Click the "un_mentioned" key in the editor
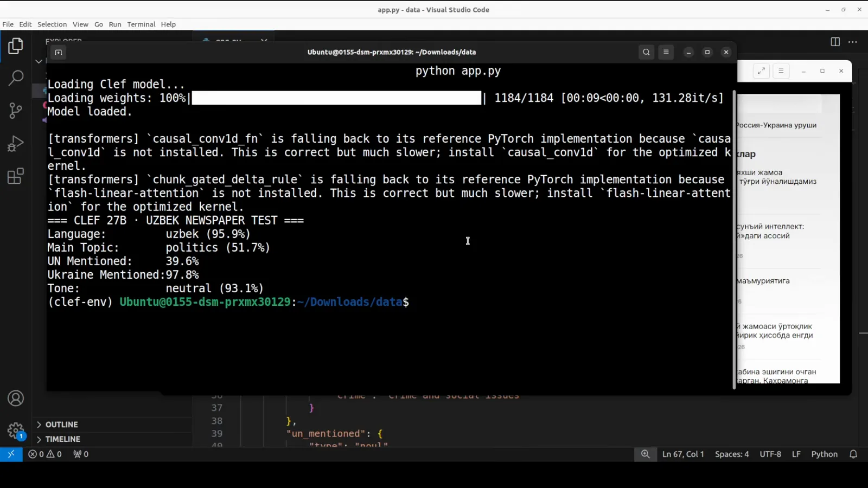 [x=325, y=434]
